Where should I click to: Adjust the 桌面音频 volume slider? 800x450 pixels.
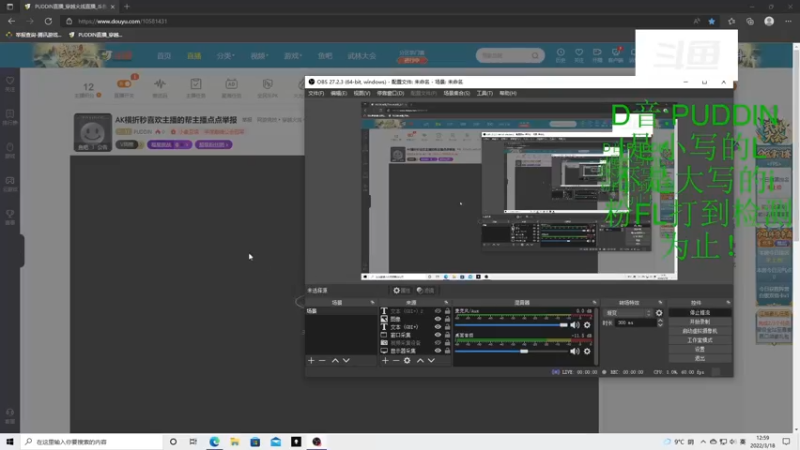pyautogui.click(x=511, y=351)
